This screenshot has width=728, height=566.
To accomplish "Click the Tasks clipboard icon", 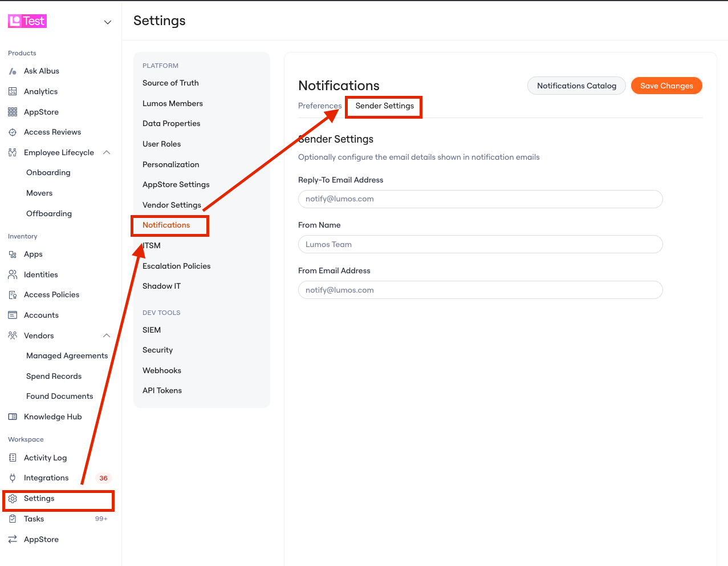I will 13,519.
